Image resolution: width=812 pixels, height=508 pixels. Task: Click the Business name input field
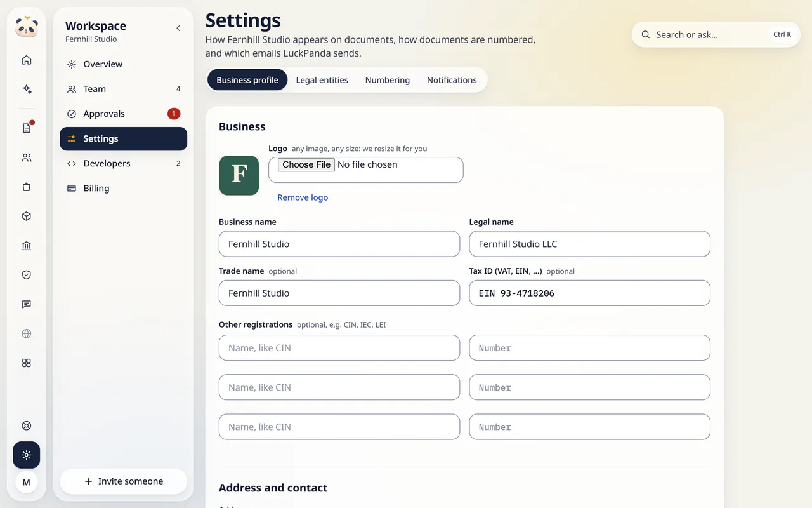tap(339, 244)
